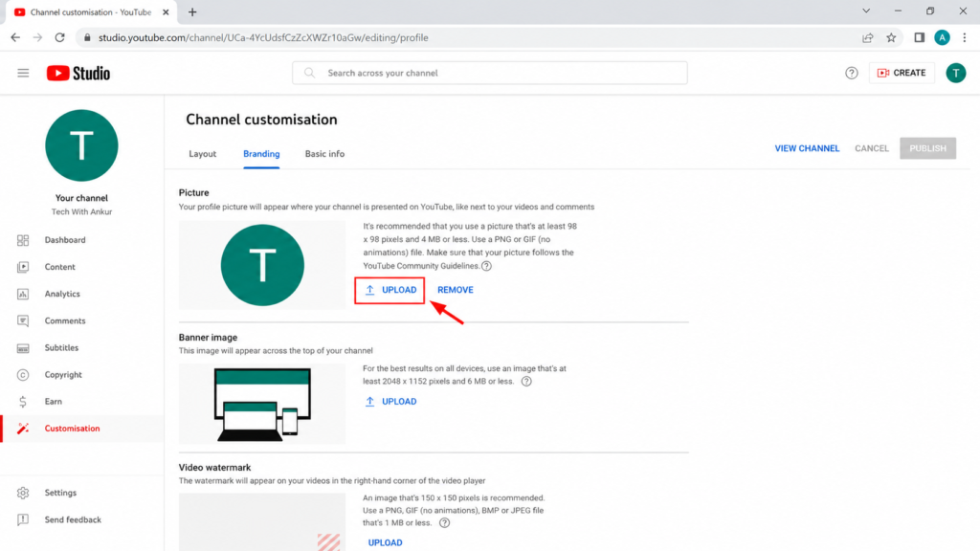This screenshot has width=980, height=551.
Task: Click the Customisation magic wand icon
Action: (23, 429)
